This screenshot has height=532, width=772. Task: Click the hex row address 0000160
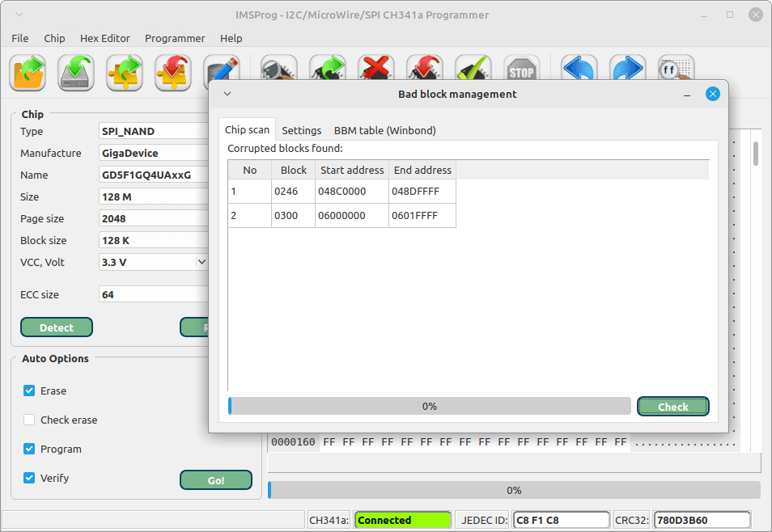coord(293,442)
